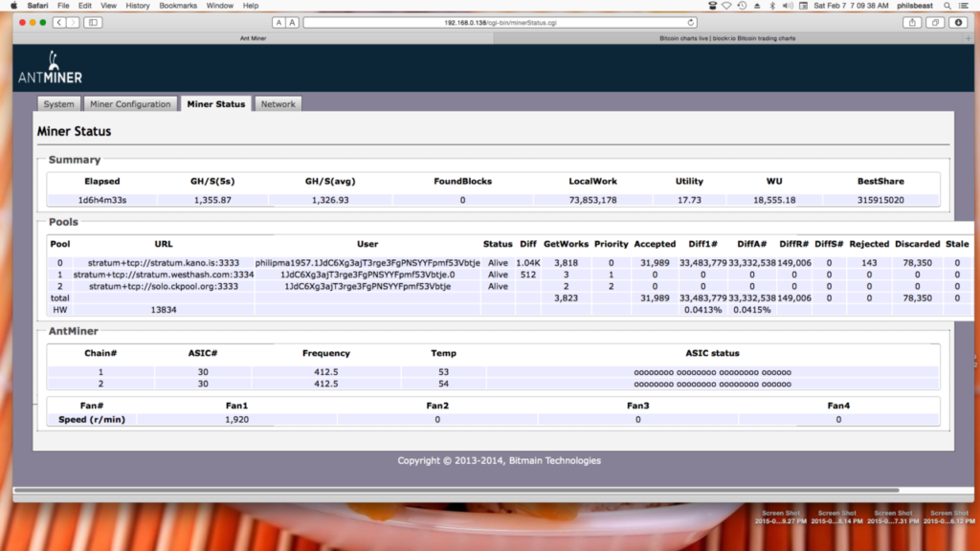Click the 0.0415% DiffA percentage
This screenshot has height=551, width=980.
pos(751,310)
